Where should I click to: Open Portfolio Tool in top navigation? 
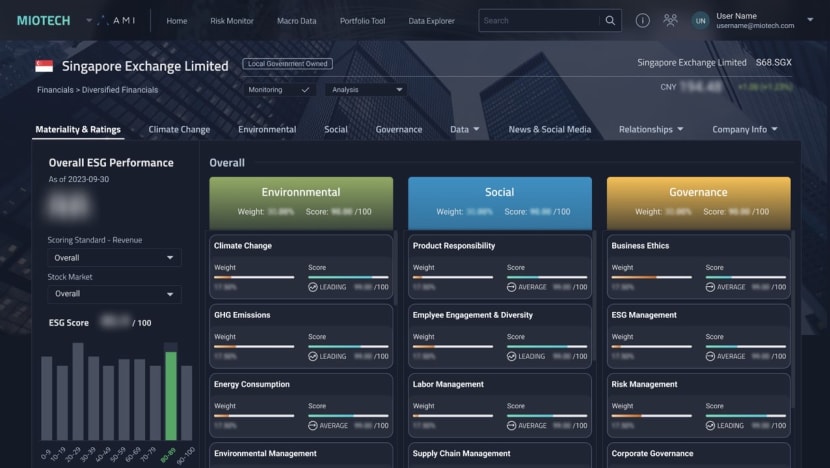363,21
